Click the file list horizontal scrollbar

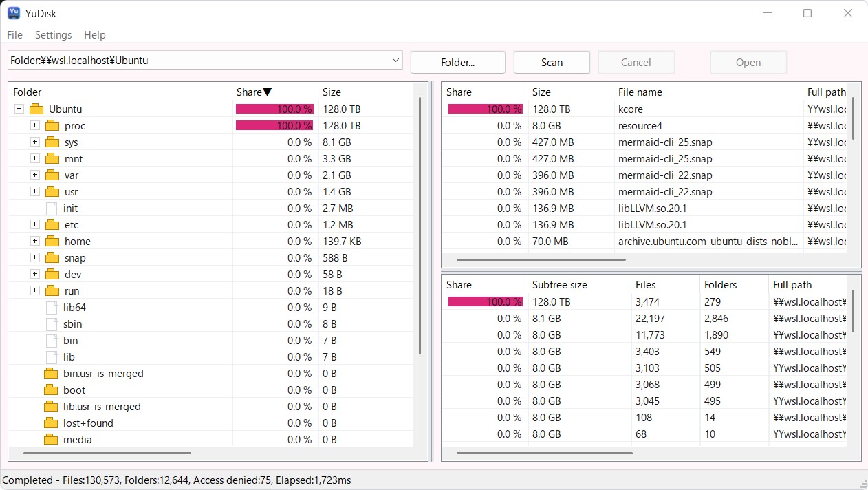tap(541, 260)
